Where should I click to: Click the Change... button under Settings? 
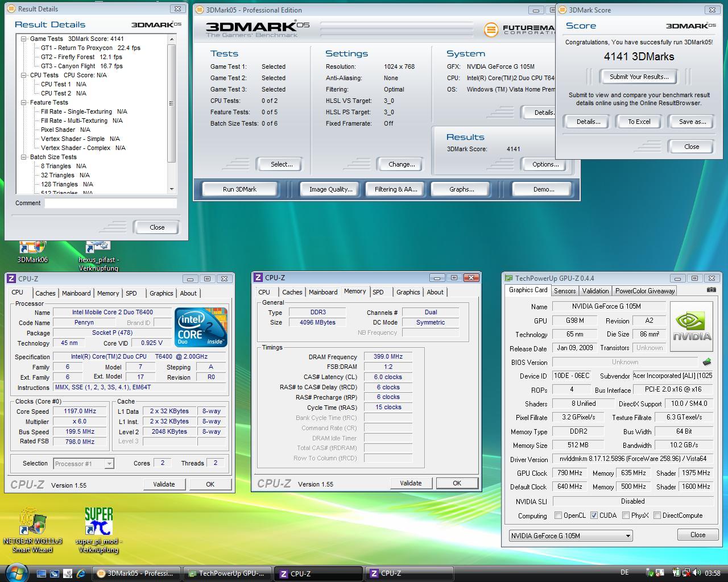402,164
